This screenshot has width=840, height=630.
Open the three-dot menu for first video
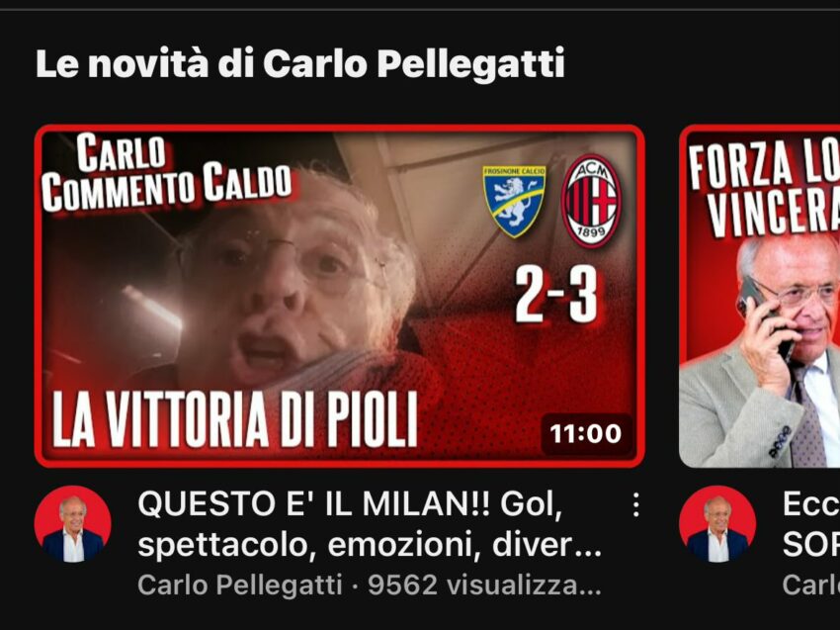pos(635,505)
